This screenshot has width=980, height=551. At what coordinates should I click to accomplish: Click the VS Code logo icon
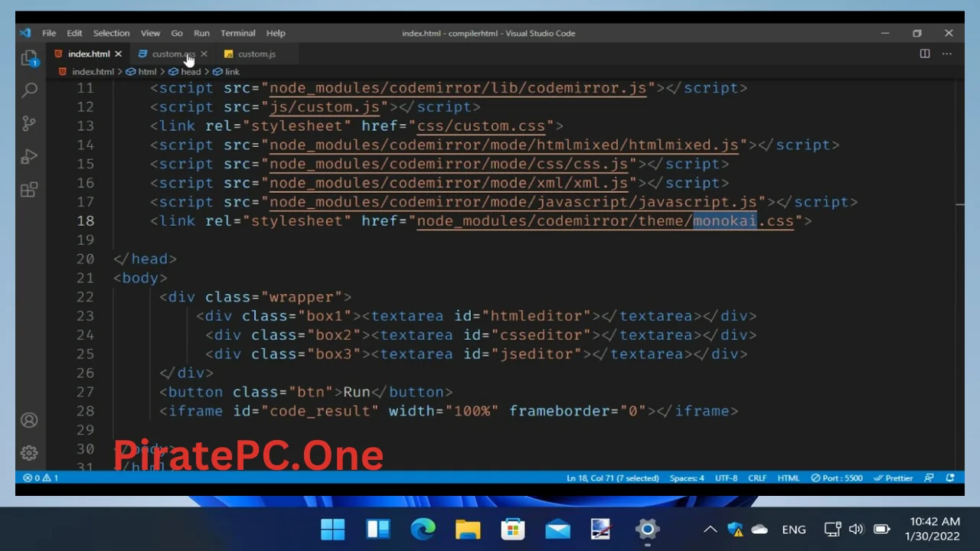[x=26, y=33]
